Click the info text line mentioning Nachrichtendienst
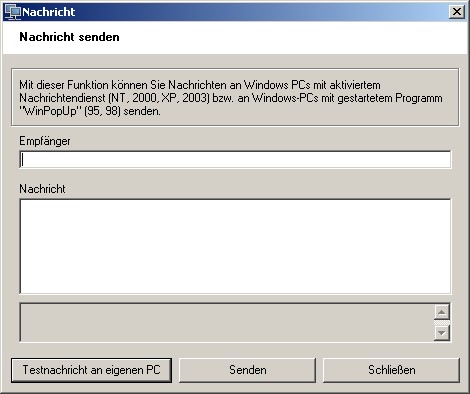 pos(231,98)
